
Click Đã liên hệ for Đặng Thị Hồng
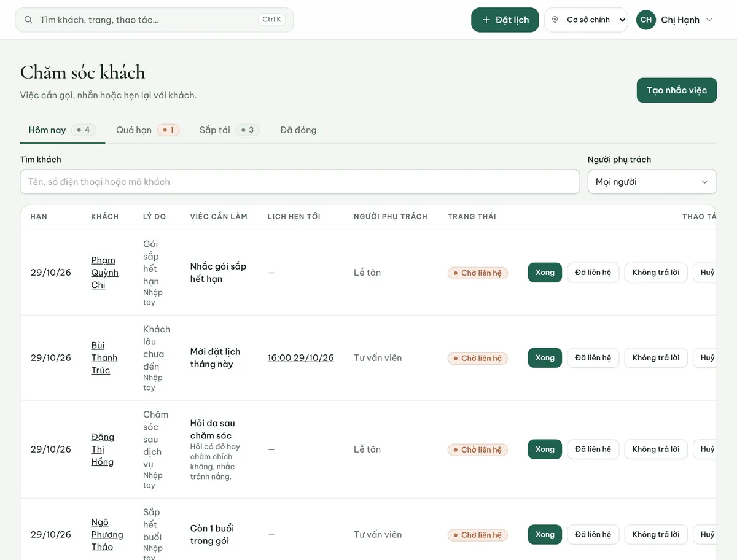point(593,449)
